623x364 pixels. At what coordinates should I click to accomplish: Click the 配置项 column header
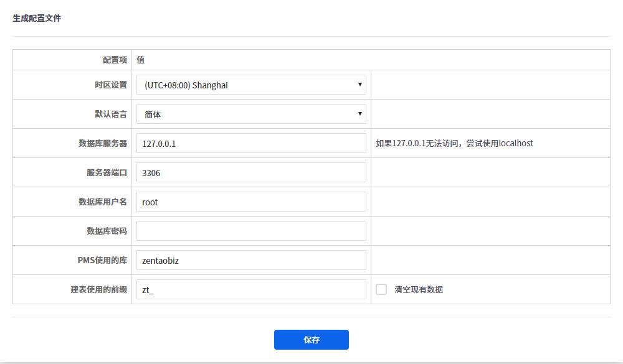[x=115, y=60]
